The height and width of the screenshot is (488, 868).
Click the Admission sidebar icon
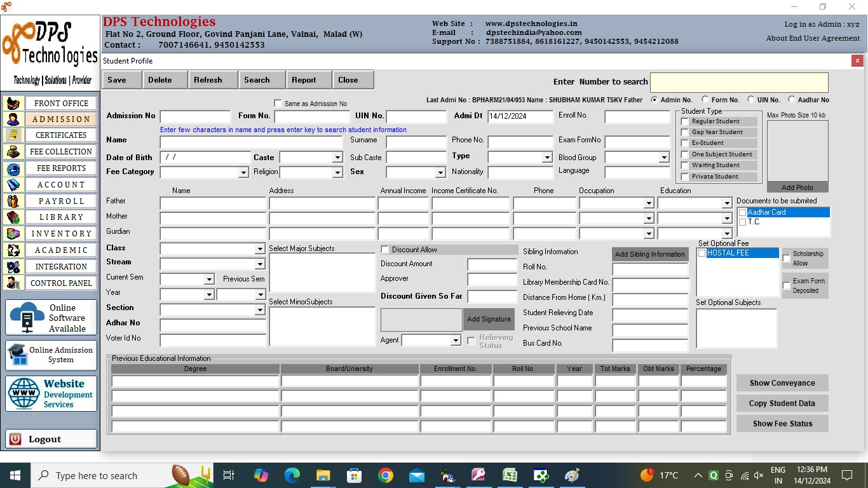[13, 119]
